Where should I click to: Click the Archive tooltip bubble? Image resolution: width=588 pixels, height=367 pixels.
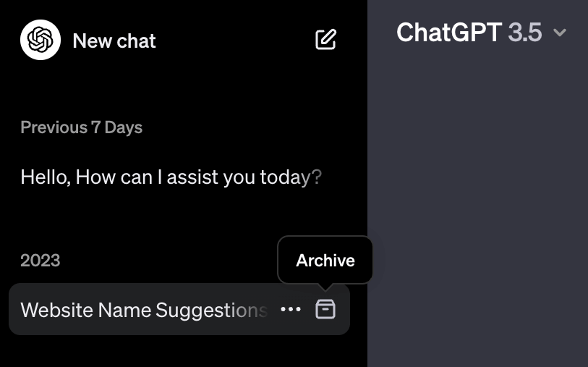click(325, 261)
